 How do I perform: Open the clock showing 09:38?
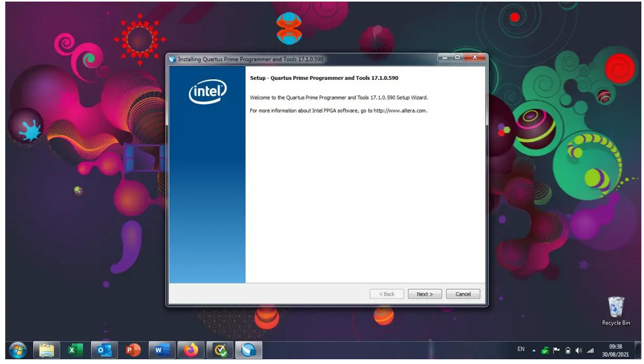616,350
